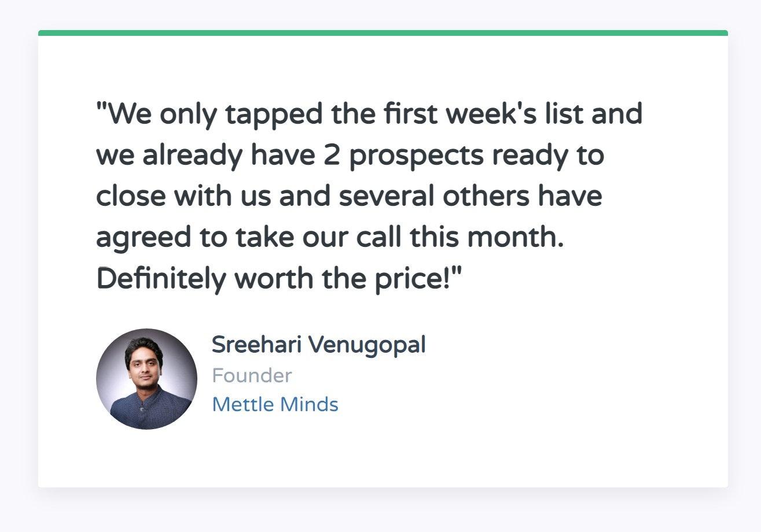The width and height of the screenshot is (761, 532).
Task: Click Sreehari Venugopal's round profile photo
Action: point(146,379)
